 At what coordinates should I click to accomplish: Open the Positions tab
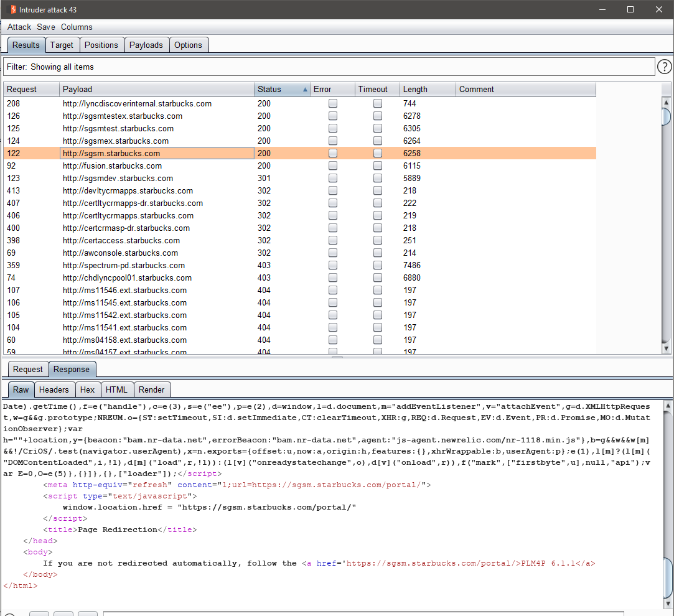(x=101, y=45)
